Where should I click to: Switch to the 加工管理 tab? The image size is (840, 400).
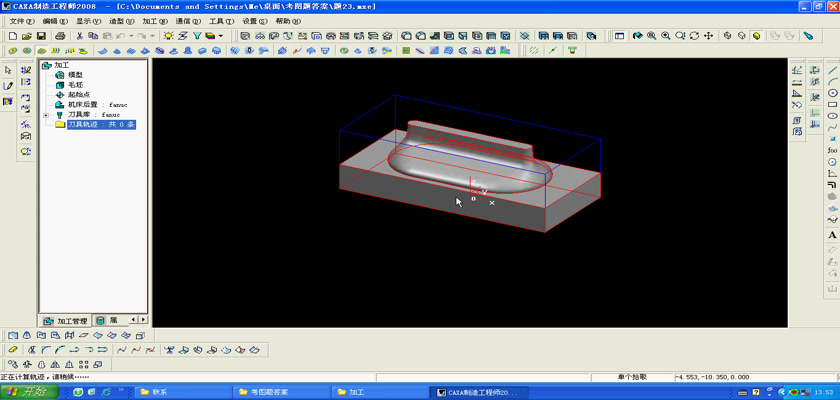point(66,321)
